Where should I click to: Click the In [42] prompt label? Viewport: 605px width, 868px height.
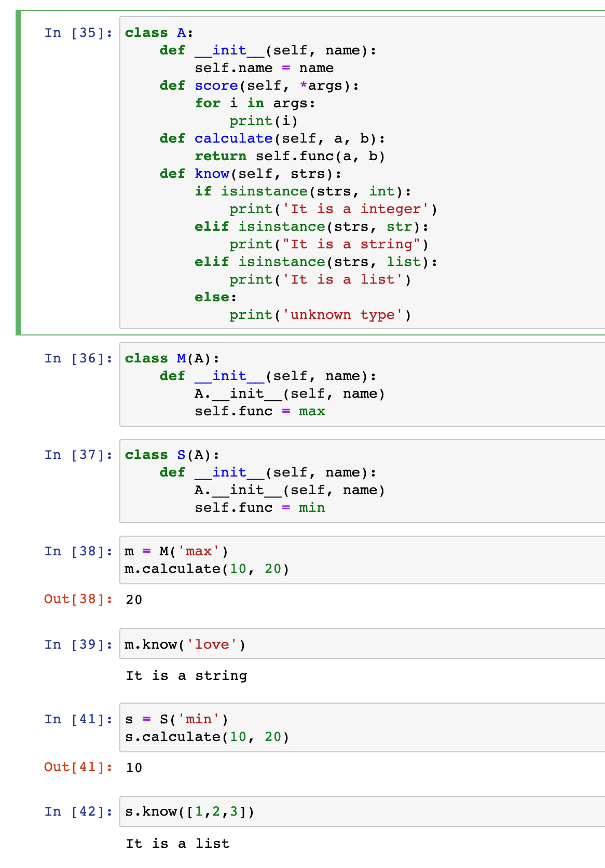78,811
